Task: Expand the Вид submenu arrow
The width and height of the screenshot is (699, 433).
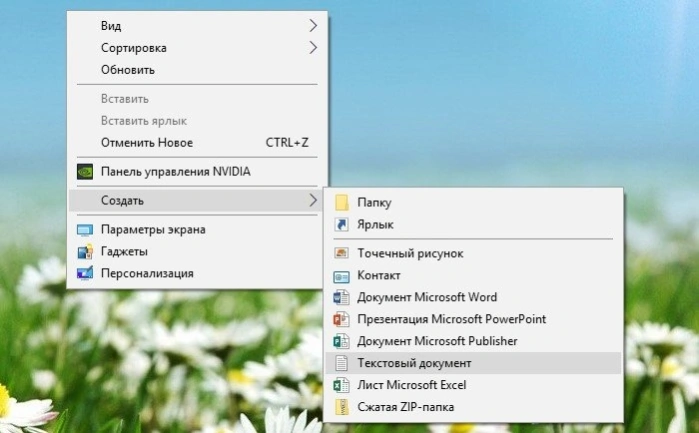Action: (313, 26)
